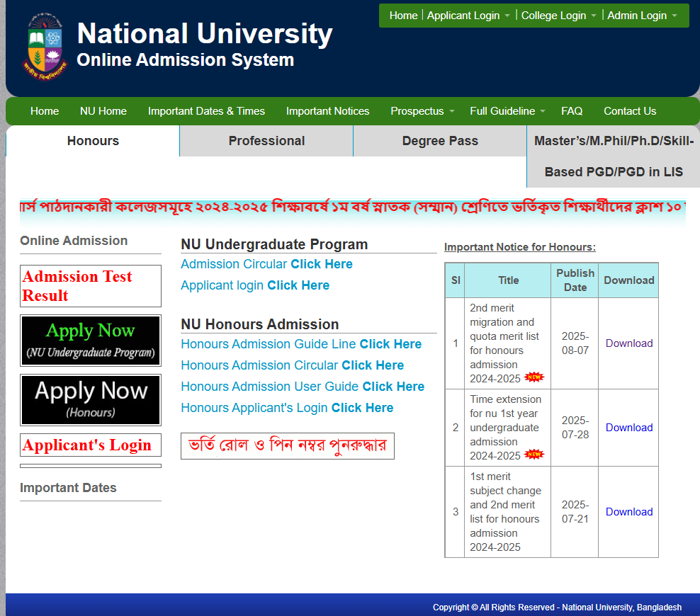Click Apply Now NU Undergraduate Program banner
This screenshot has height=616, width=700.
(91, 341)
